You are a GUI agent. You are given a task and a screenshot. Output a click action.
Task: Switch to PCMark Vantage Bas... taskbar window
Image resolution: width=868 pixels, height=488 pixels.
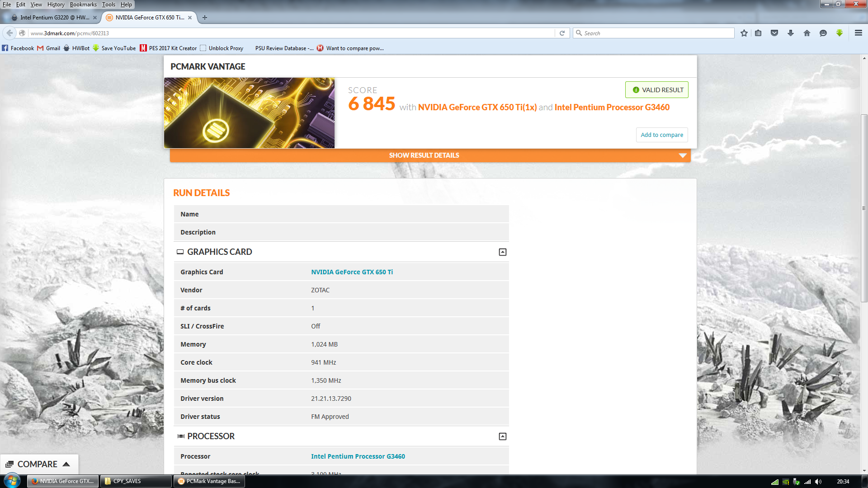coord(209,481)
